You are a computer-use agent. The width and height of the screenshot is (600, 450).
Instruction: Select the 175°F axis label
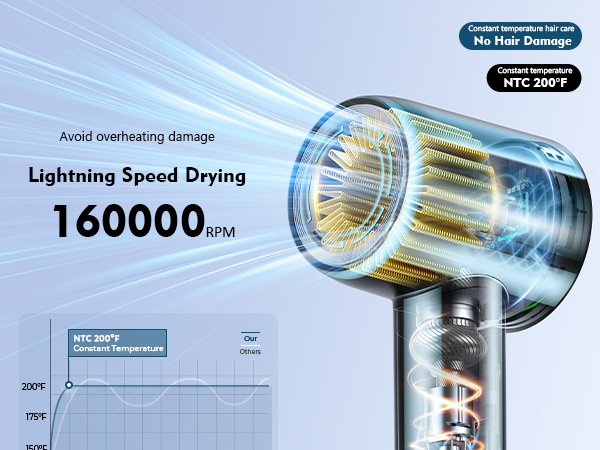click(x=34, y=416)
